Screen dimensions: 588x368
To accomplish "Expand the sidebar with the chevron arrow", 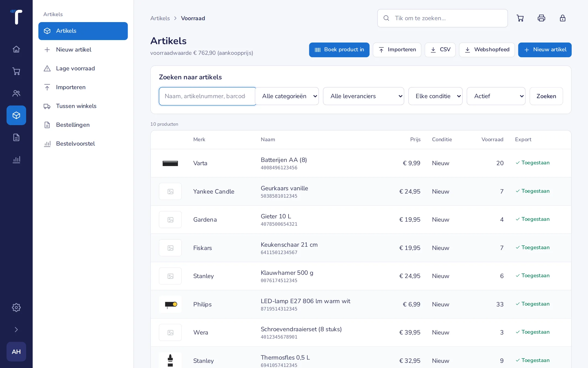I will [16, 330].
